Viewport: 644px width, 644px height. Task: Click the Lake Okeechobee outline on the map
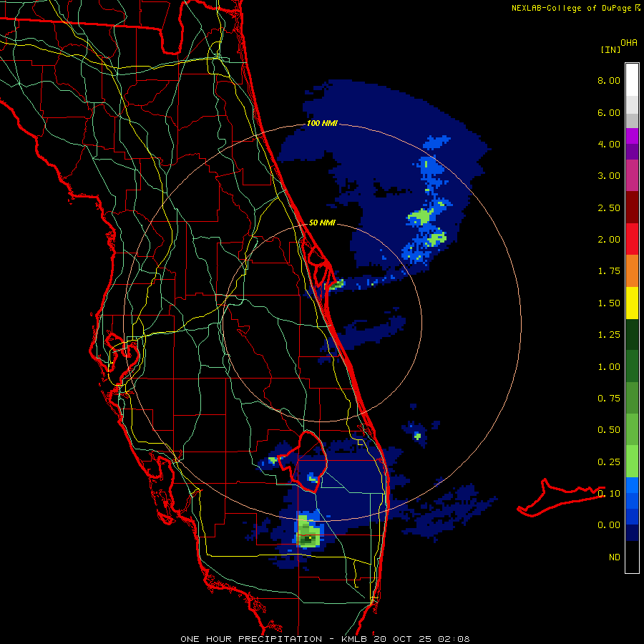point(303,462)
